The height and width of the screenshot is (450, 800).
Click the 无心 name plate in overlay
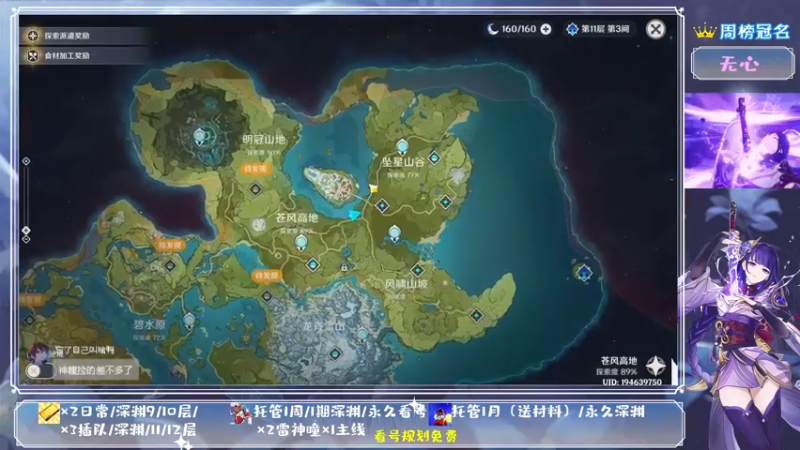coord(742,63)
